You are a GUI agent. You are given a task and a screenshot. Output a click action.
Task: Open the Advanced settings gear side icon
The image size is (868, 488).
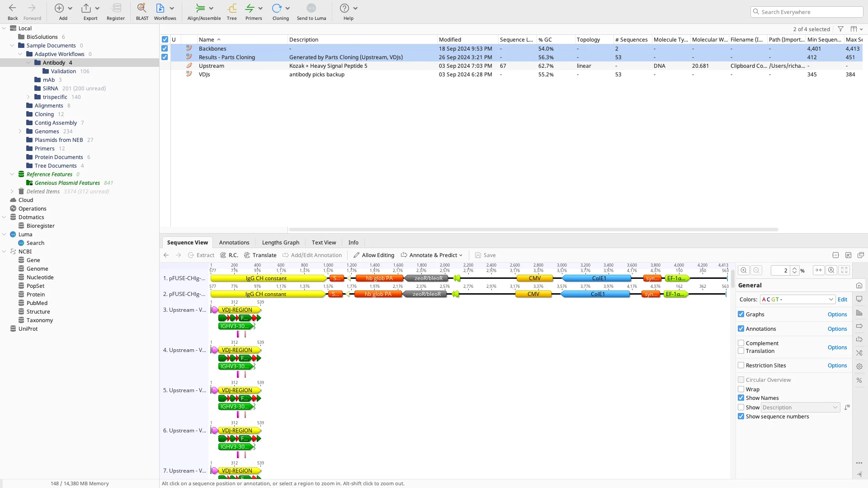[859, 366]
